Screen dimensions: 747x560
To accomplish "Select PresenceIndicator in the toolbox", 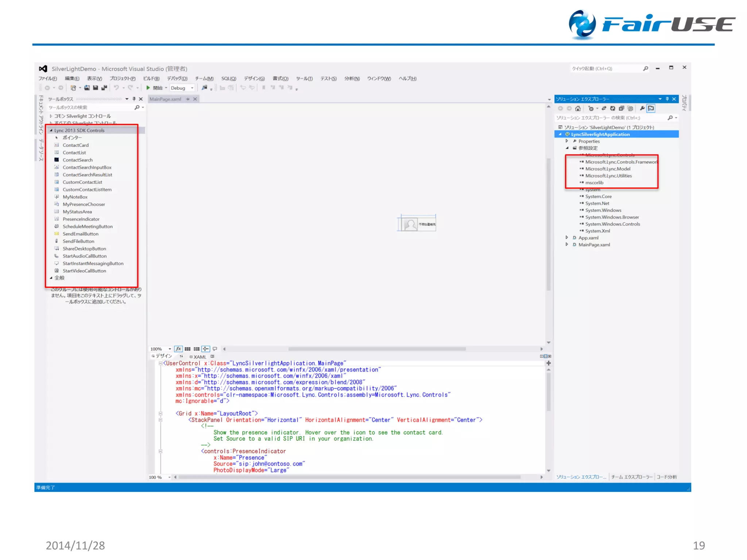I will [x=81, y=219].
